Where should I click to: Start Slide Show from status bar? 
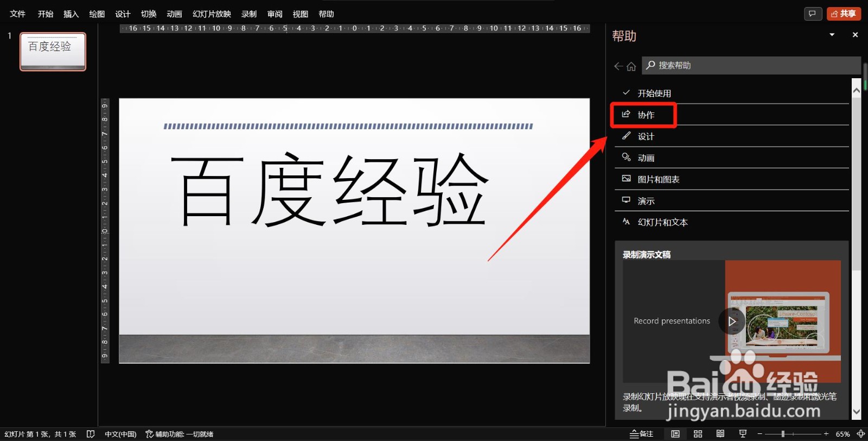coord(743,434)
